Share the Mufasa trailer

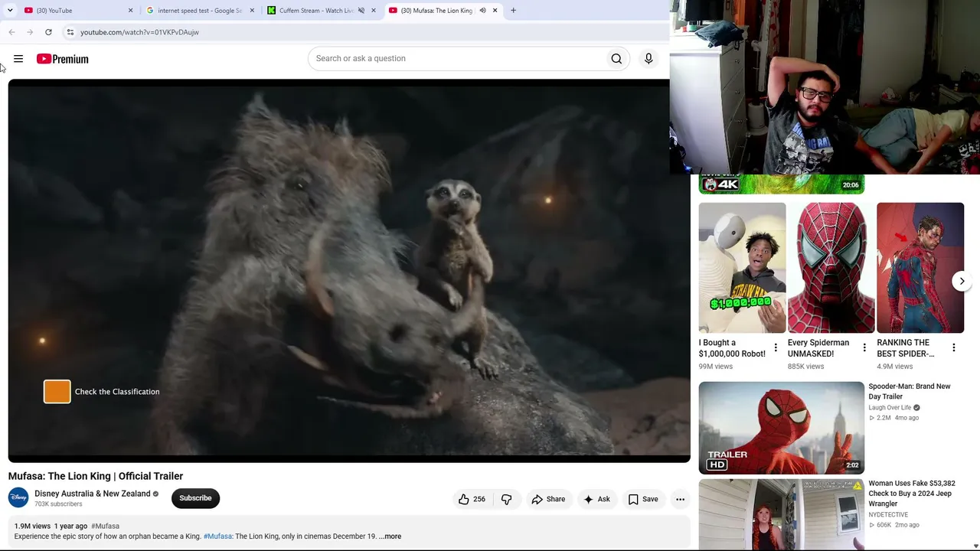coord(548,499)
